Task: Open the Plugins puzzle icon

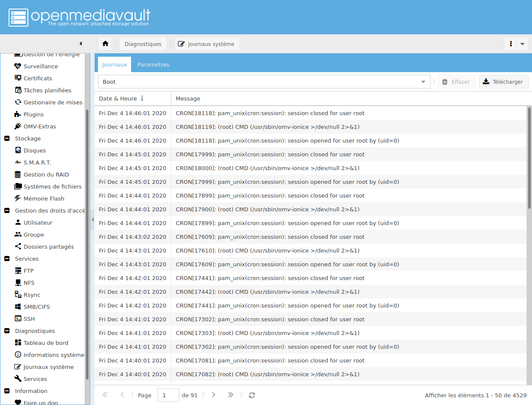Action: click(18, 114)
